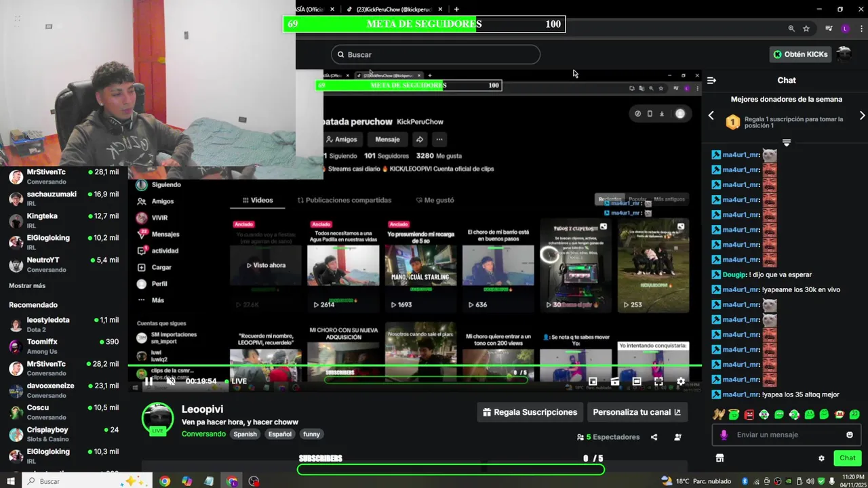Go to previous top donors slide
The width and height of the screenshot is (868, 488).
coord(711,116)
